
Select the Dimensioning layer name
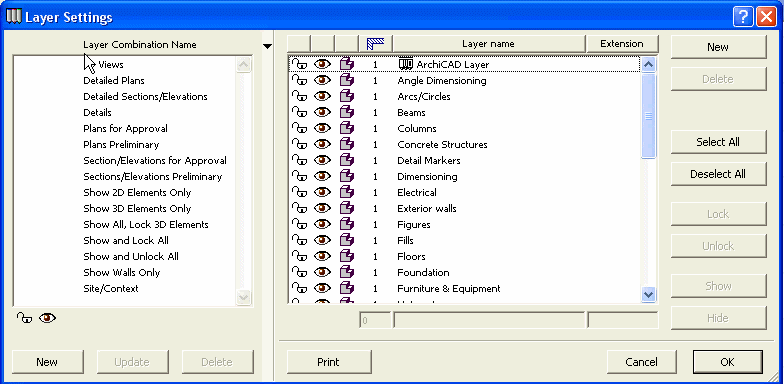point(428,176)
